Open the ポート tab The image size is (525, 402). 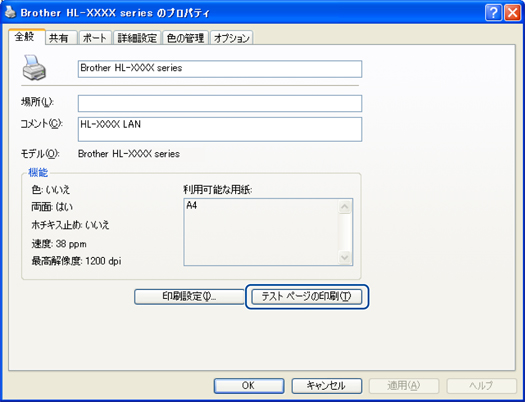94,38
